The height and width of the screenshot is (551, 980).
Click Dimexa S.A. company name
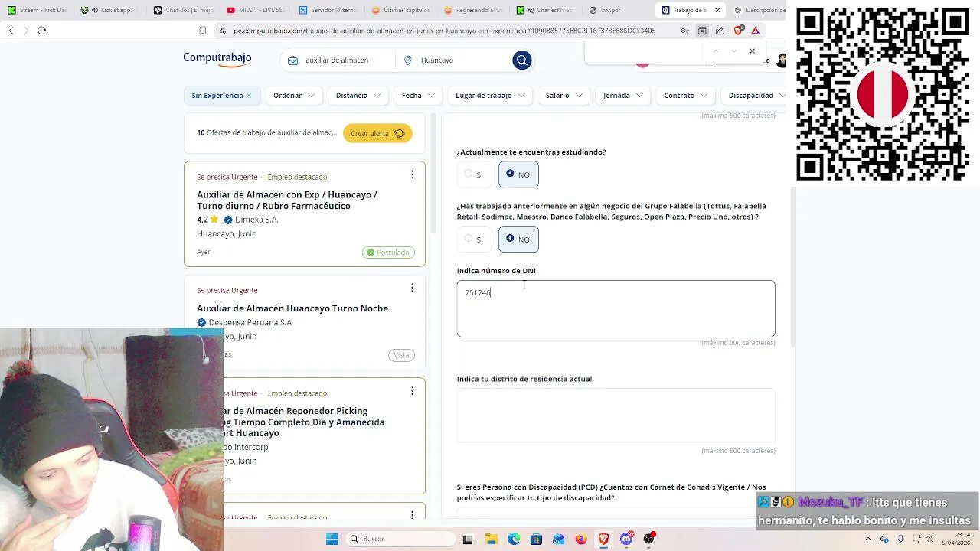(256, 220)
